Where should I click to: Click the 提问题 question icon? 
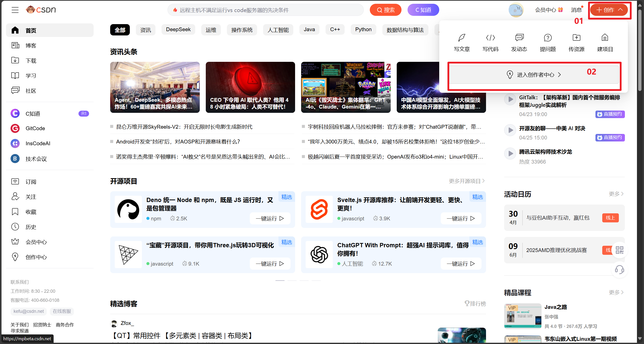click(x=548, y=38)
